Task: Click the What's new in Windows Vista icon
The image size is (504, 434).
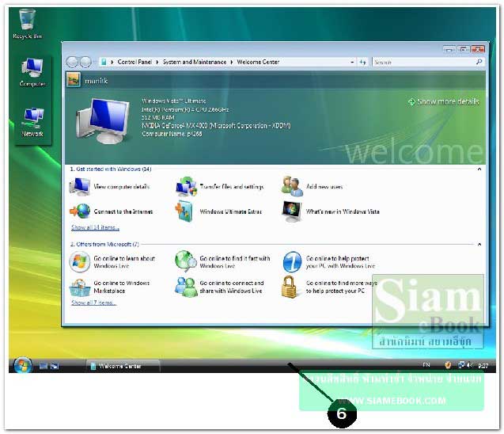Action: coord(291,211)
